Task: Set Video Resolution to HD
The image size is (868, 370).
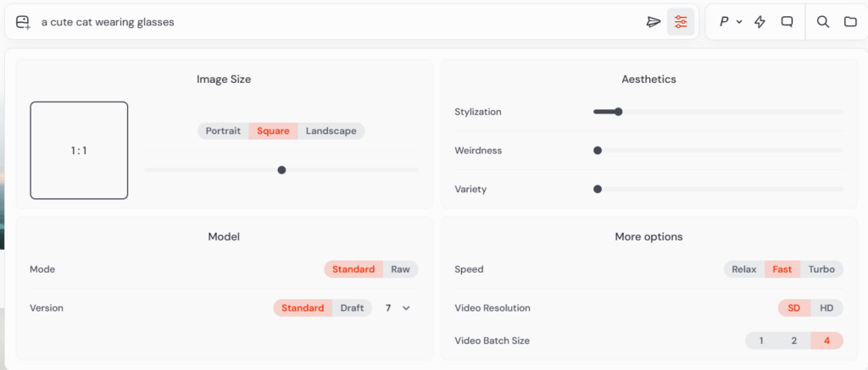Action: tap(826, 308)
